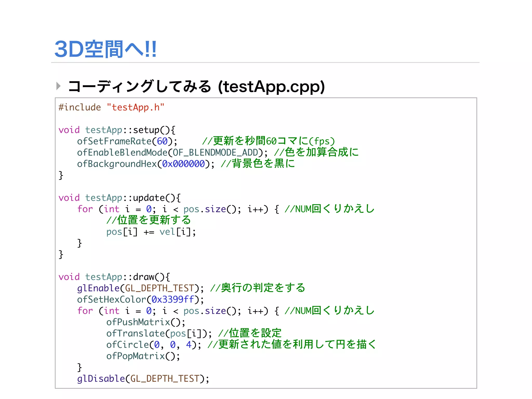The image size is (532, 399).
Task: Click the heading "コーディングしてみる (testApp.cpp)"
Action: click(196, 87)
